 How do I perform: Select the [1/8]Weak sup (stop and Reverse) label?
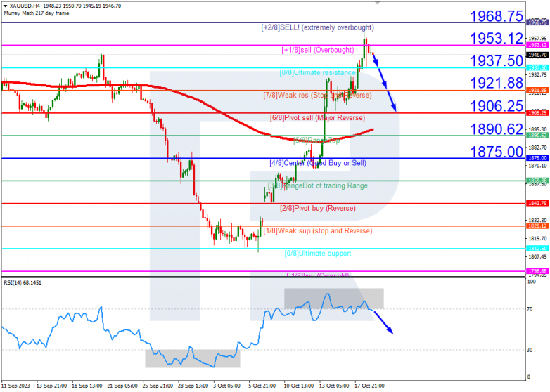point(318,231)
